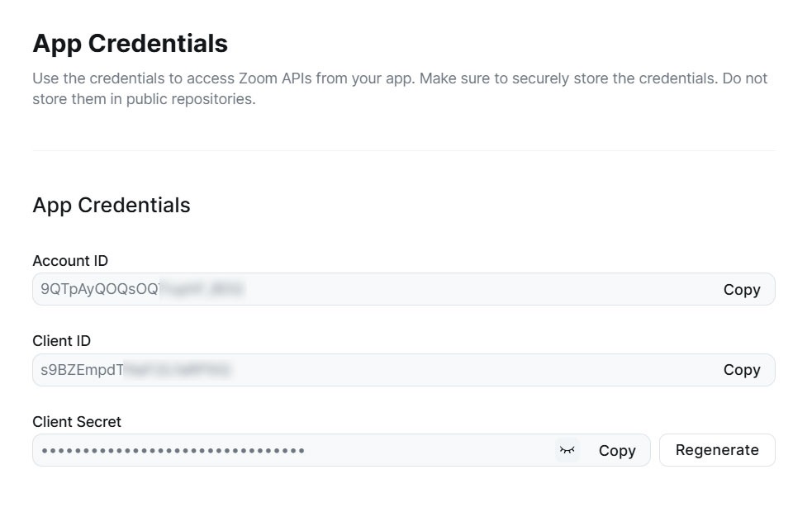
Task: Click the smaller App Credentials section heading
Action: (x=112, y=206)
